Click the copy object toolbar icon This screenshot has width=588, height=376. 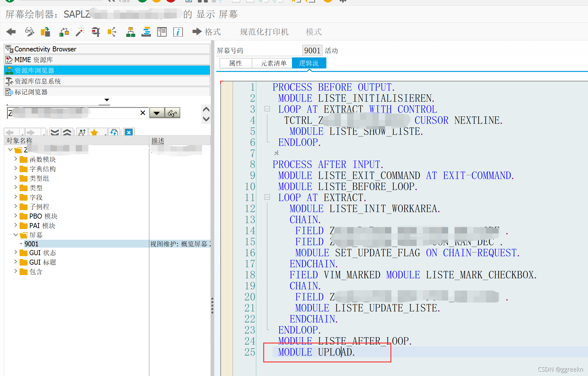pos(45,32)
